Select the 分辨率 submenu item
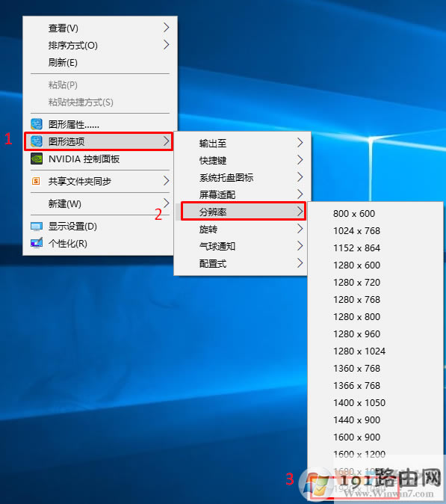446x504 pixels. point(243,212)
